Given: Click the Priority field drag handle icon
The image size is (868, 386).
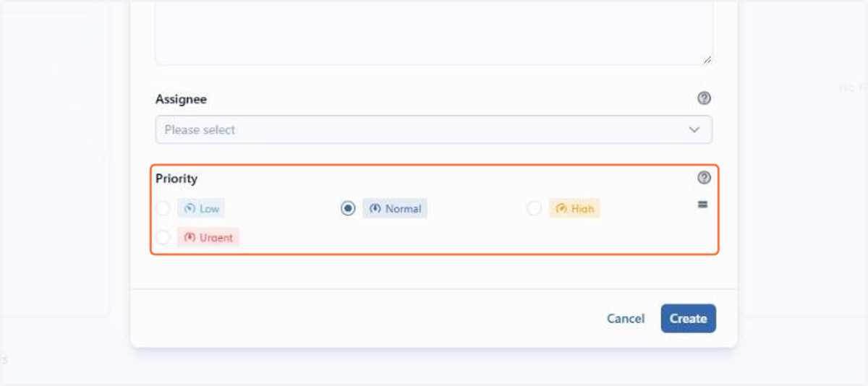Looking at the screenshot, I should (702, 205).
